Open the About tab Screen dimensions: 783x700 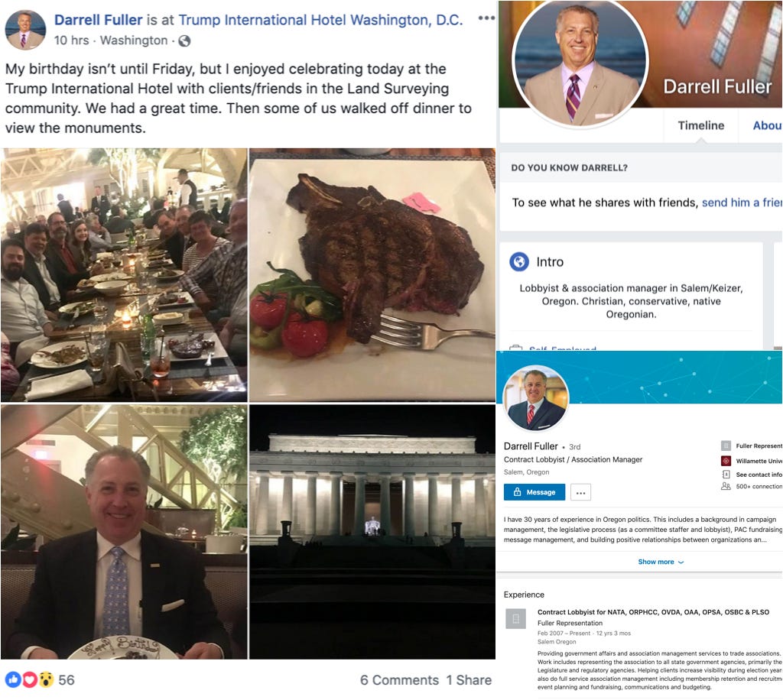766,126
